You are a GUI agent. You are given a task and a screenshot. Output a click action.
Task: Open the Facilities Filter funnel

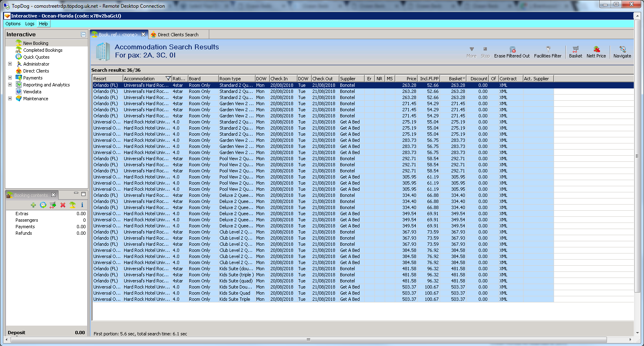point(548,52)
